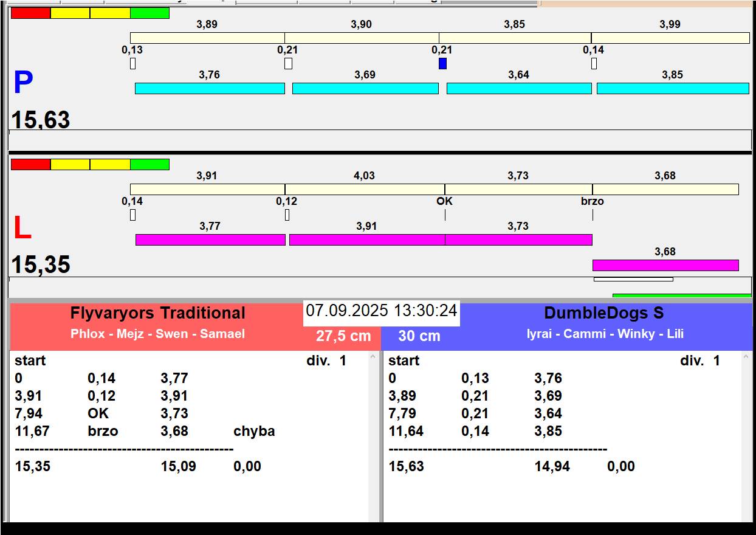Select the 0,13 start marker box in lane P
This screenshot has height=535, width=756.
click(x=132, y=63)
